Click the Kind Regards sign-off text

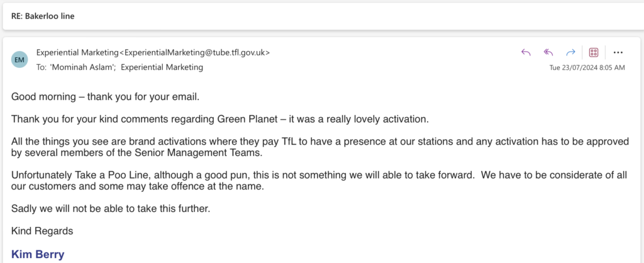[42, 231]
